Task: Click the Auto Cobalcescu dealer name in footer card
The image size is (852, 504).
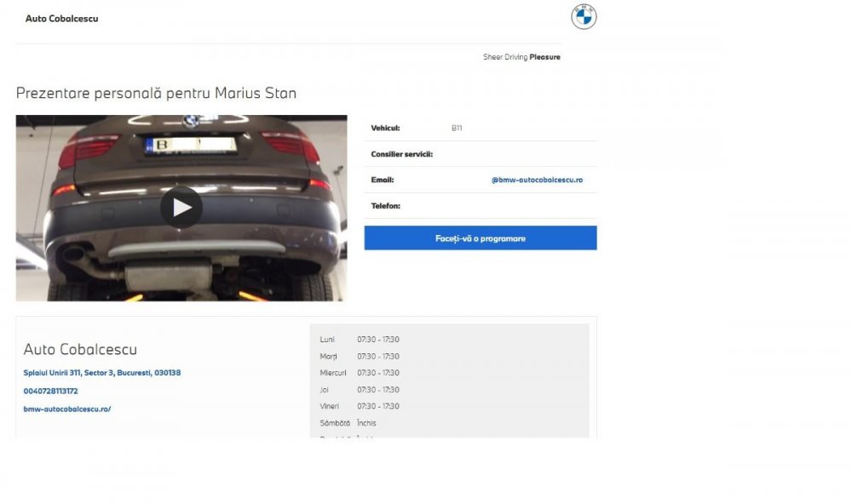Action: tap(80, 349)
